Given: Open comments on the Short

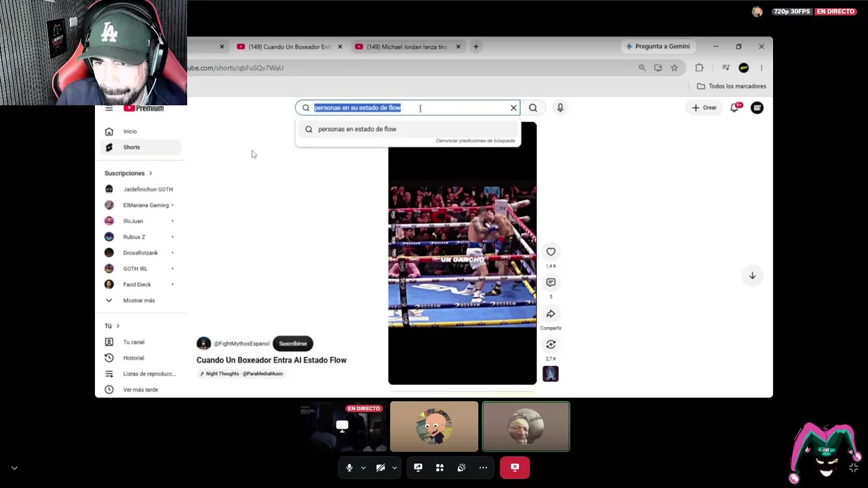Looking at the screenshot, I should tap(551, 283).
